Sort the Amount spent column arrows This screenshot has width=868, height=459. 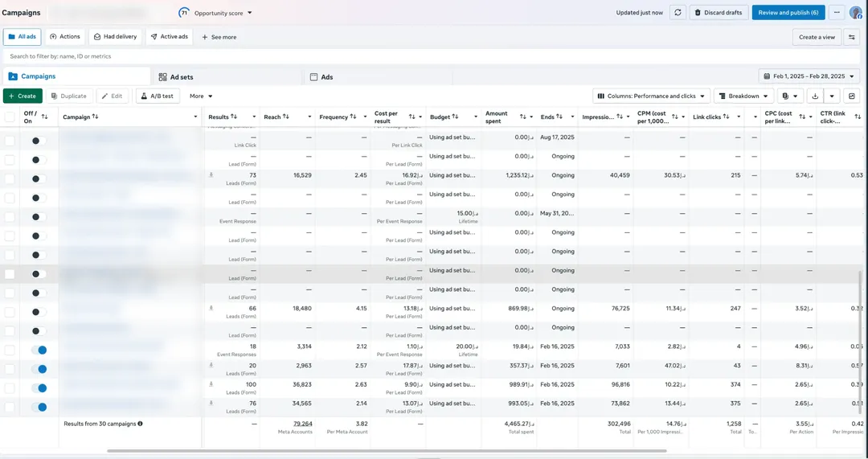(x=522, y=117)
